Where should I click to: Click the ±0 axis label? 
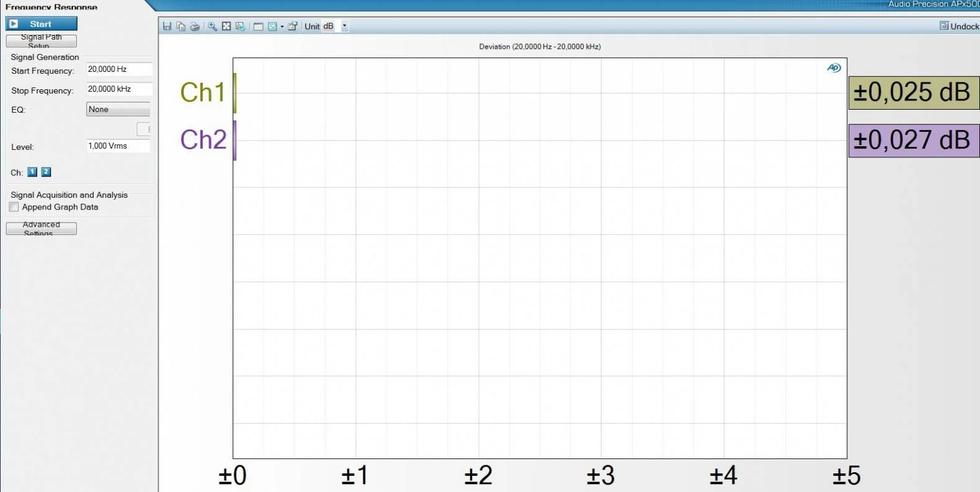point(233,476)
